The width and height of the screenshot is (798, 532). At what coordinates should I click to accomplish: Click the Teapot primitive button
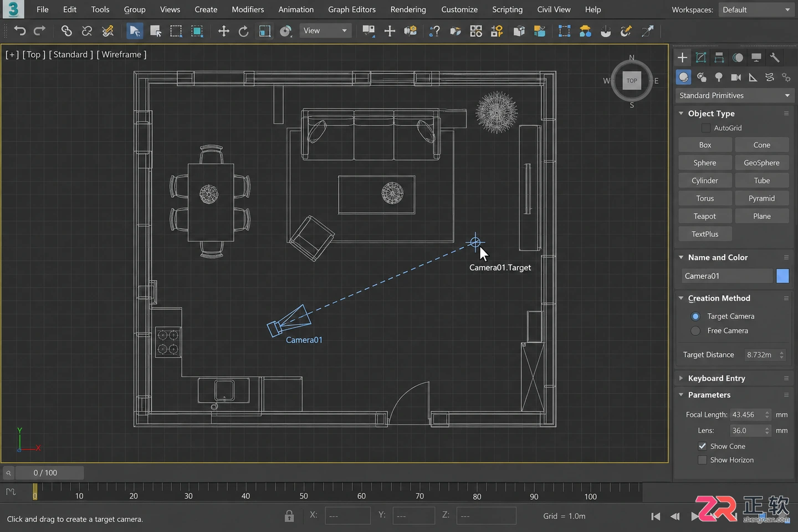pos(705,216)
